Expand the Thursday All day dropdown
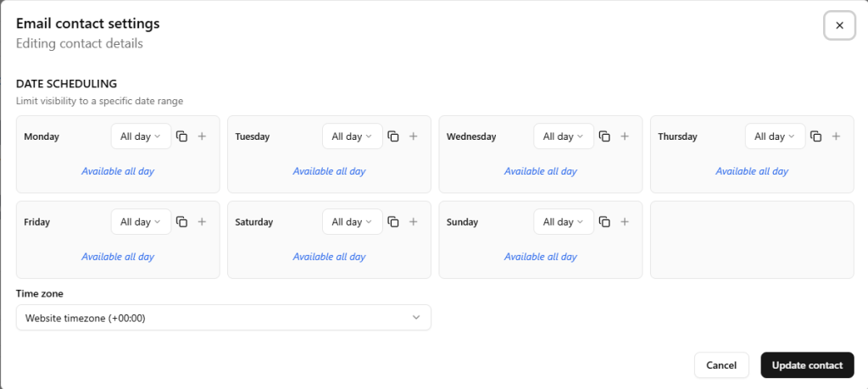 pos(775,136)
